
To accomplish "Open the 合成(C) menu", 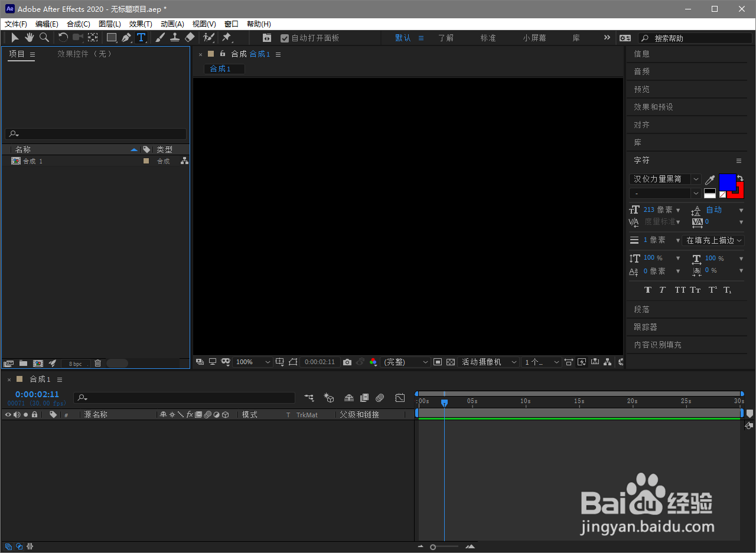I will click(79, 24).
